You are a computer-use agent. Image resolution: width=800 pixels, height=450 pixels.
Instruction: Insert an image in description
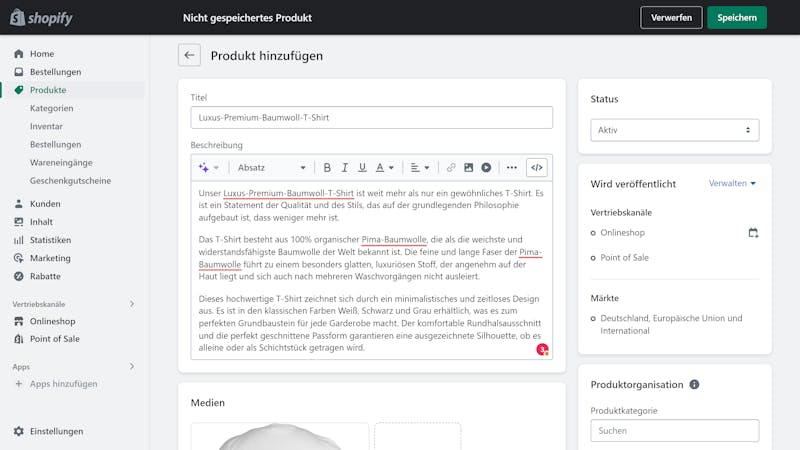pos(468,167)
